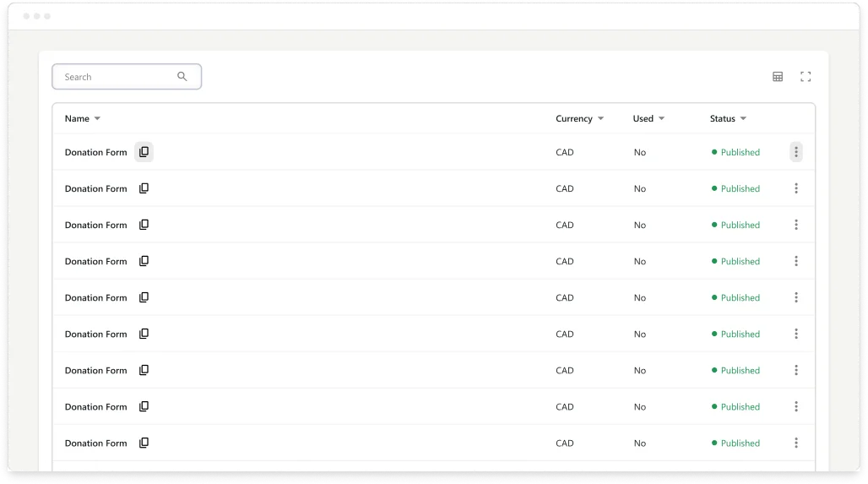Open the second Donation Form link
The height and width of the screenshot is (484, 868).
pyautogui.click(x=95, y=189)
